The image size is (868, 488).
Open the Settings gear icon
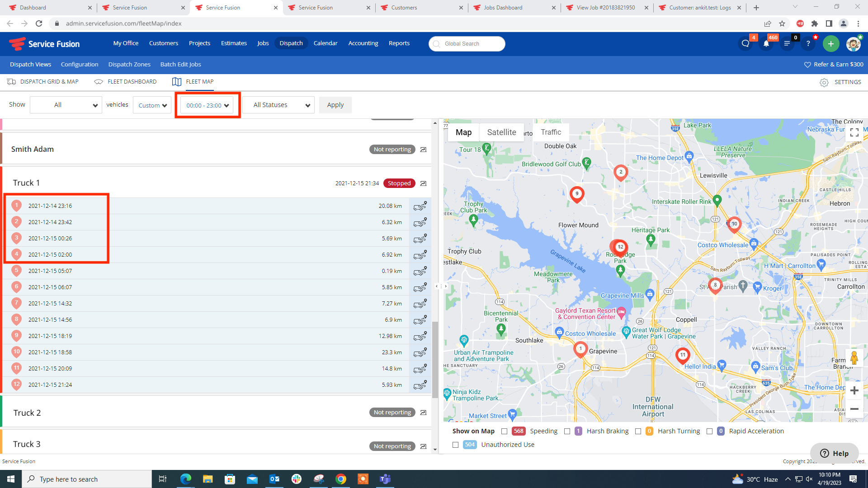click(x=824, y=83)
